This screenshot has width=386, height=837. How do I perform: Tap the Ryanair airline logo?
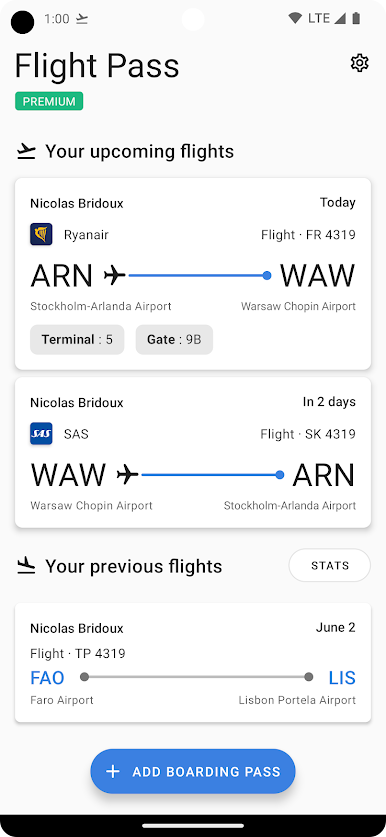point(41,234)
